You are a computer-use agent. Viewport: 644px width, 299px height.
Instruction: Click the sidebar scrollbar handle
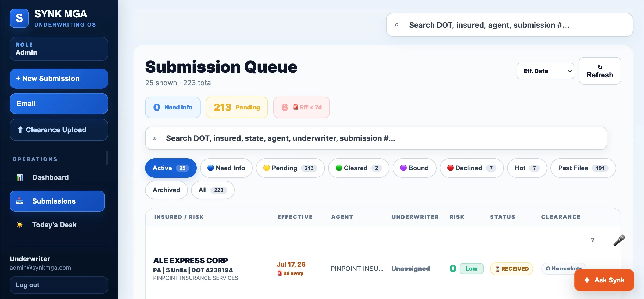point(107,158)
